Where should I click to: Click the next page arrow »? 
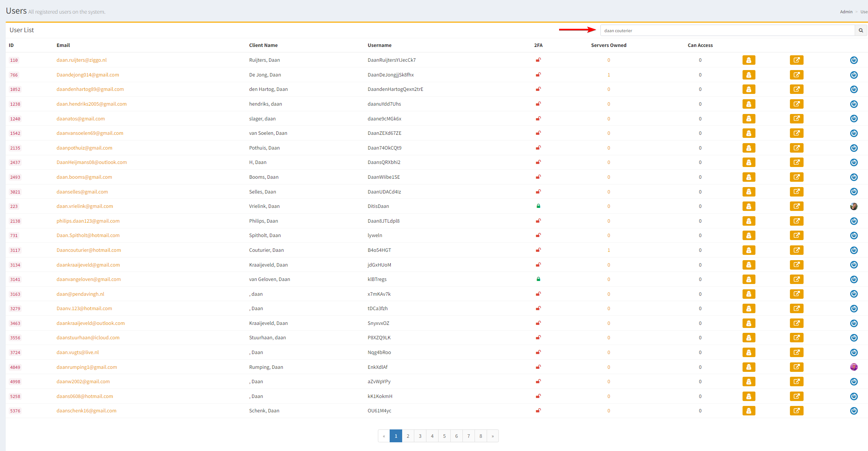click(x=492, y=436)
